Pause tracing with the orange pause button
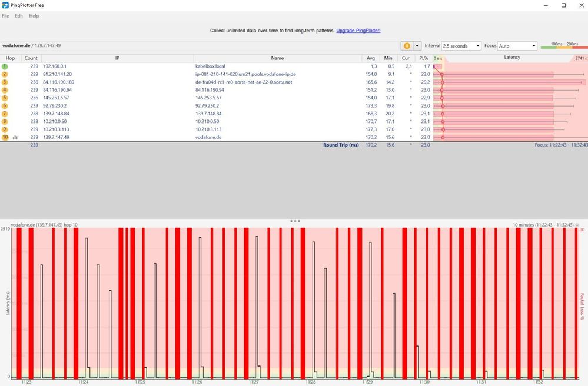This screenshot has height=386, width=588. click(x=407, y=46)
